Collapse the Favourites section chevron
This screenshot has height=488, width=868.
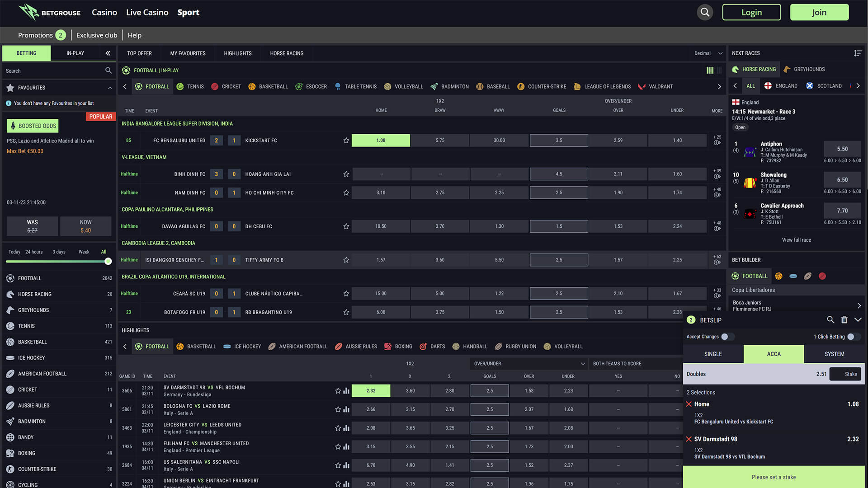pos(110,88)
